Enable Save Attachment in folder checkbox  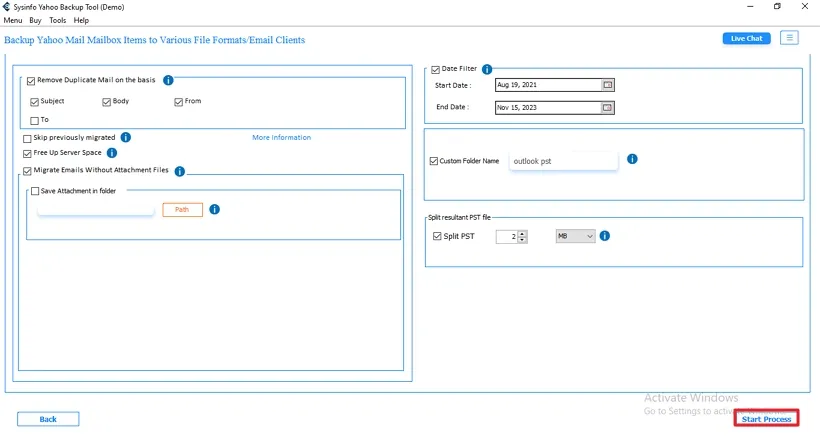click(x=35, y=191)
